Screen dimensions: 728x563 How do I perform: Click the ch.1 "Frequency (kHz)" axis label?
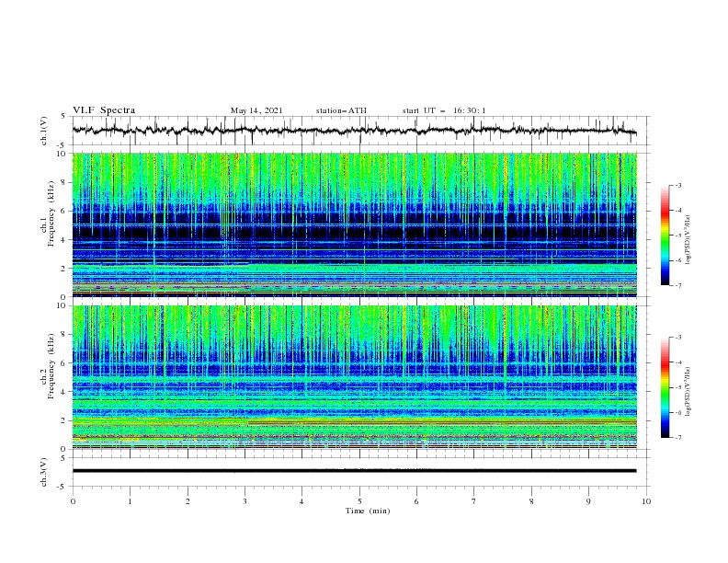(x=50, y=213)
